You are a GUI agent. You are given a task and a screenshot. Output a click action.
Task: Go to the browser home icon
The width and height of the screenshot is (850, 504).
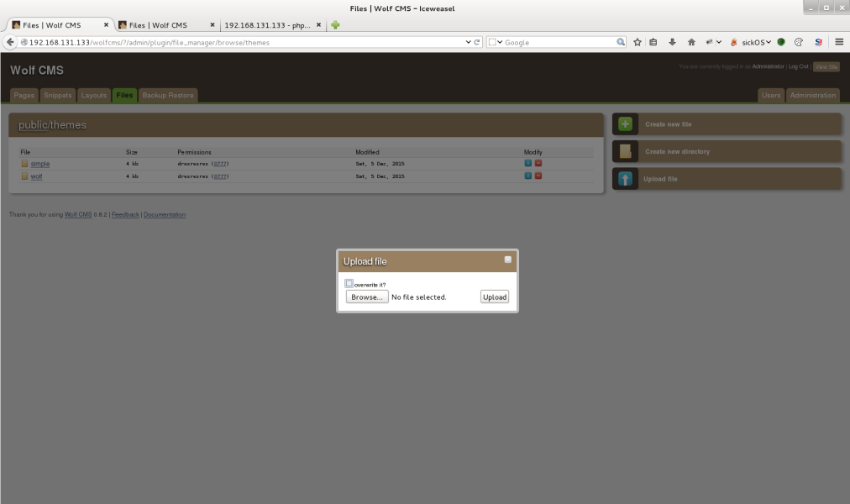691,42
